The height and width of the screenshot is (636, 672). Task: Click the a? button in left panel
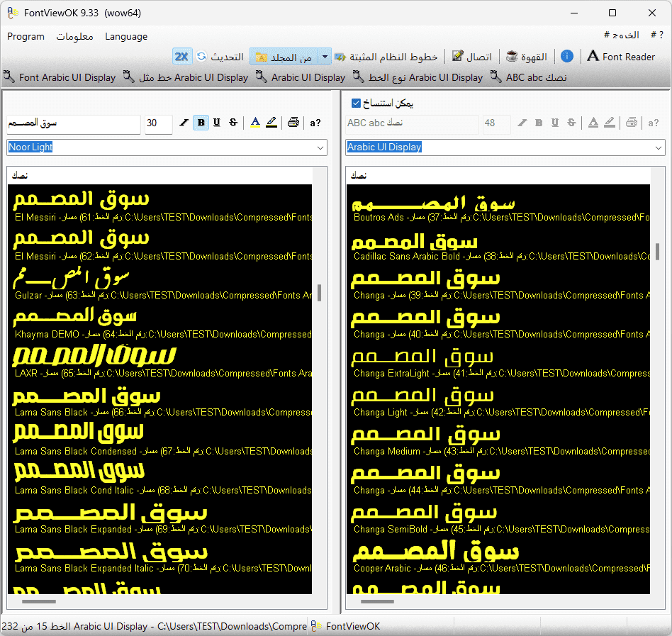[315, 123]
